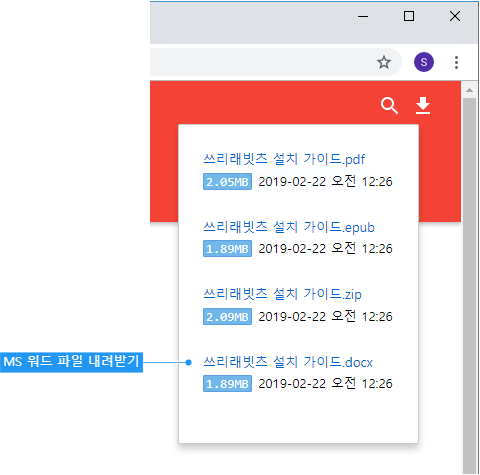
Task: Download 쓰리래빗츠 설치 가이드.epub
Action: point(289,227)
